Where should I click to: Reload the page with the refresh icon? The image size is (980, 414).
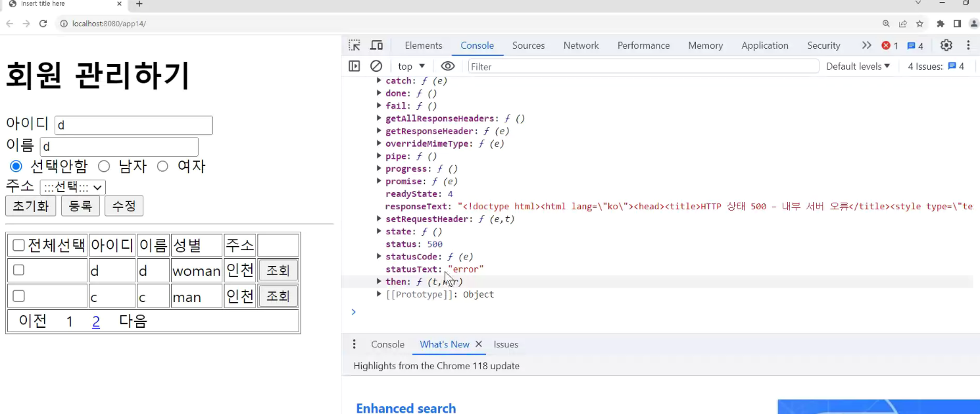[43, 24]
